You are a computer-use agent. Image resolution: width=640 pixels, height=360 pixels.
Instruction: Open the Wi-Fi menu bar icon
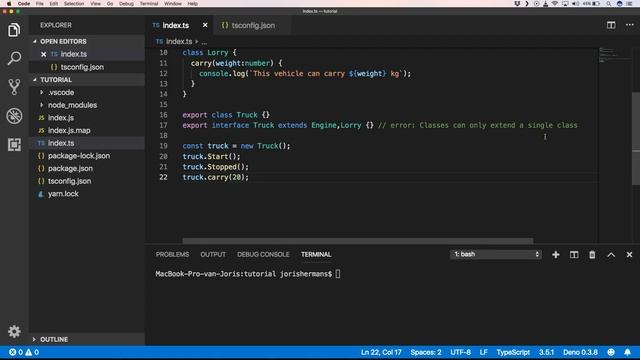tap(554, 4)
